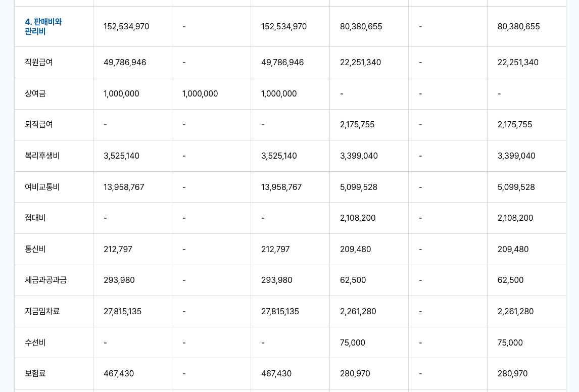This screenshot has width=579, height=392.
Task: Click the middle 1,000,000 value in 상여금 row
Action: pyautogui.click(x=200, y=93)
